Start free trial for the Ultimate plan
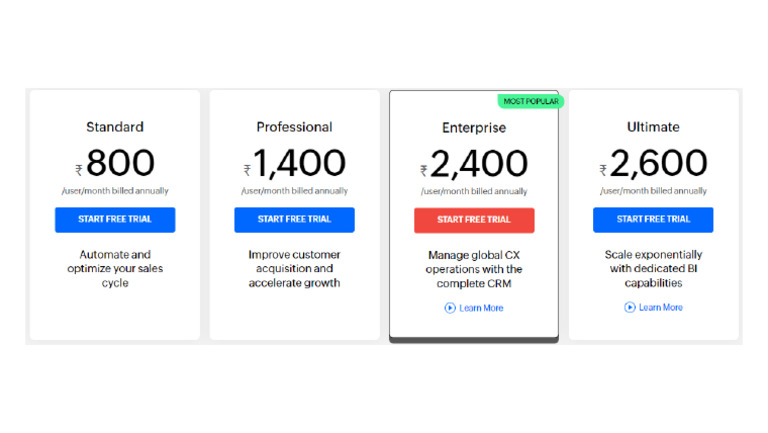 [x=653, y=220]
